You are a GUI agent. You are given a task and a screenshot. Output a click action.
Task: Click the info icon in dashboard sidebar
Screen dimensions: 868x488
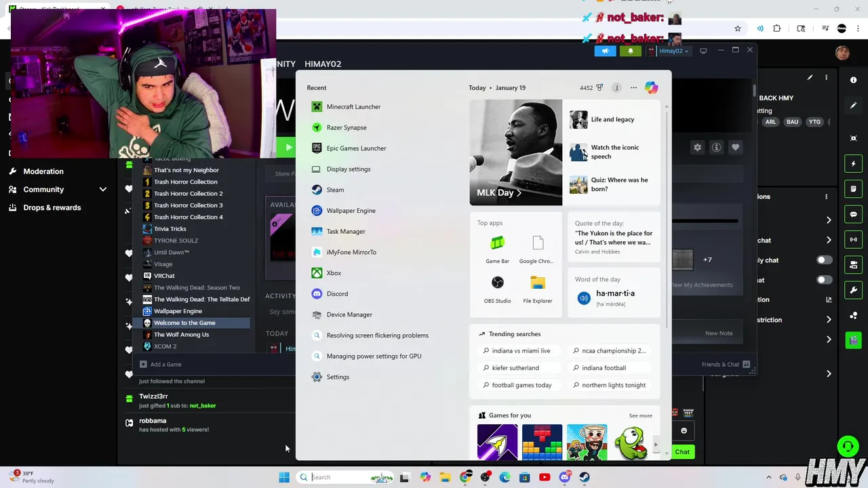coord(853,80)
